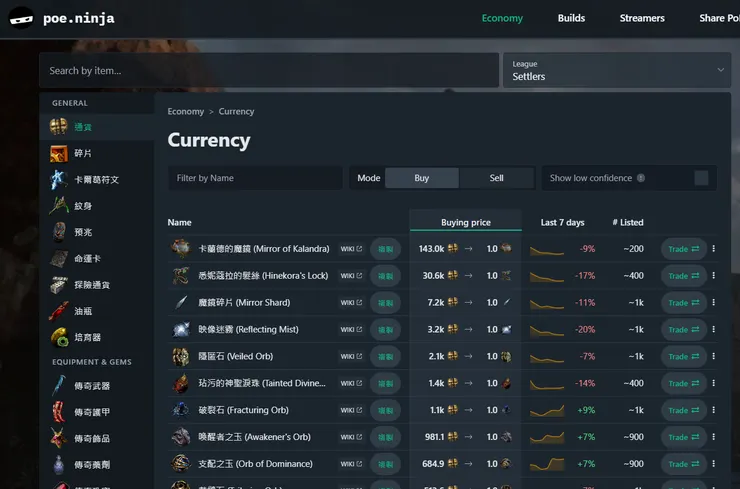Click the Tainted Divine item name
The image size is (740, 489).
tap(261, 383)
